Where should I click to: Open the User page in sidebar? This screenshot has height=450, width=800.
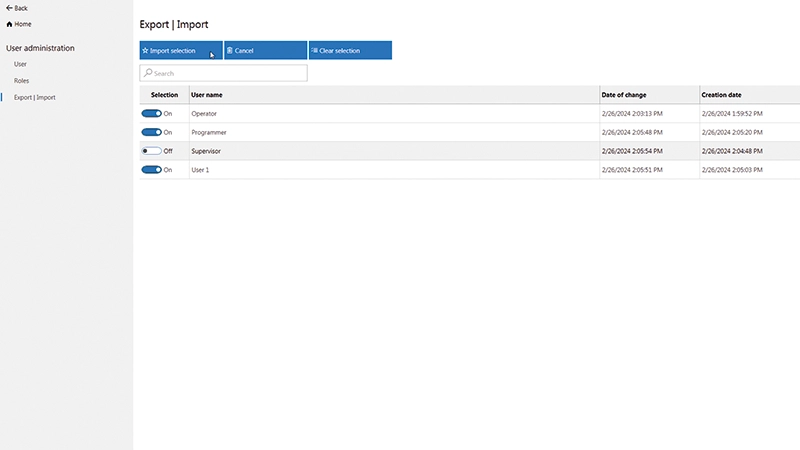(20, 64)
